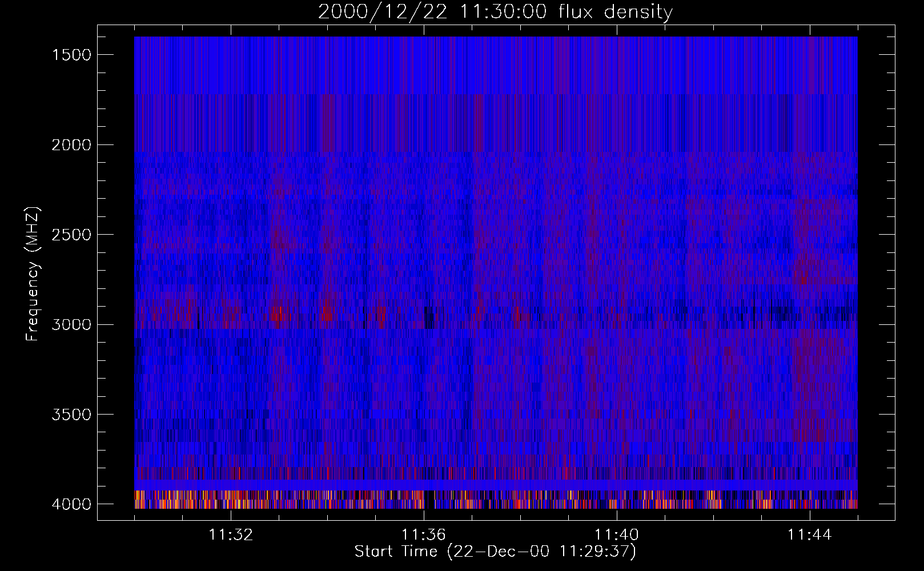Click the plot title '2000/12/22 11:30:00 flux density'

tap(495, 12)
